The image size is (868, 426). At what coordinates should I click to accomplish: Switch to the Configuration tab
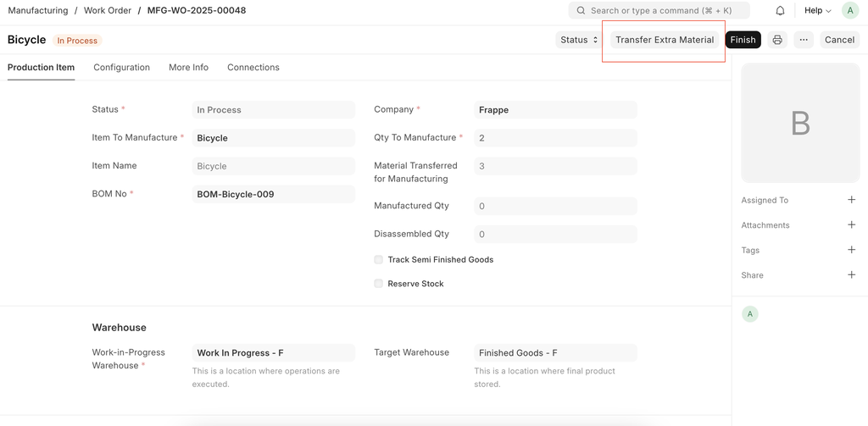tap(121, 68)
